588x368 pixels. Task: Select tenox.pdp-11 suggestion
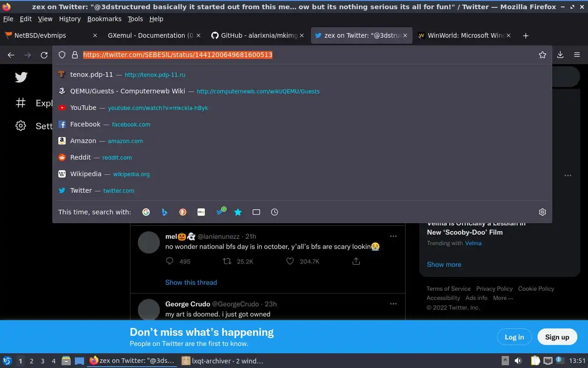(302, 75)
